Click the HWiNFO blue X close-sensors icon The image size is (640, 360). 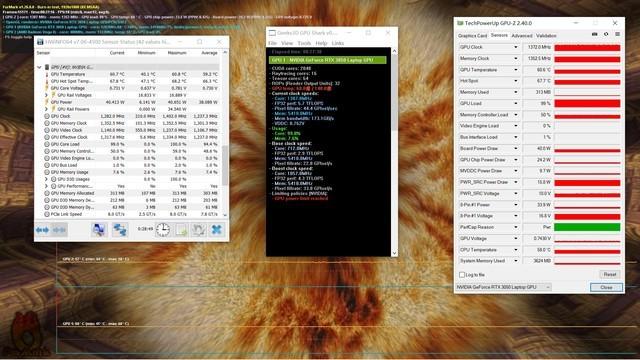217,230
